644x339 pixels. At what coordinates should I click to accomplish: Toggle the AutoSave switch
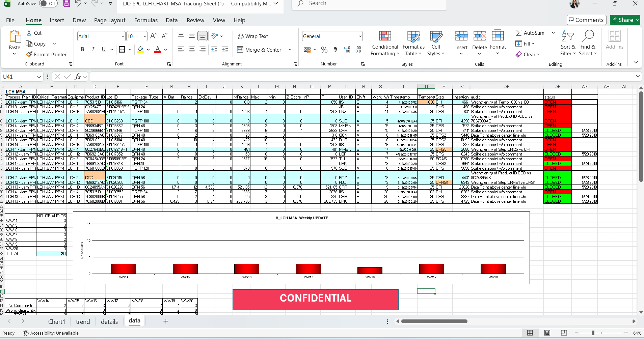point(48,4)
